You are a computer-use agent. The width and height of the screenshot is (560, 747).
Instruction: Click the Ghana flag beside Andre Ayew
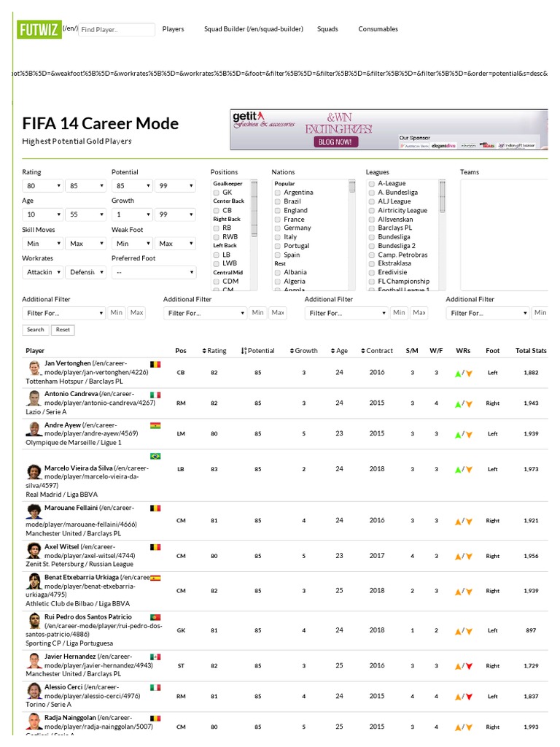click(155, 425)
